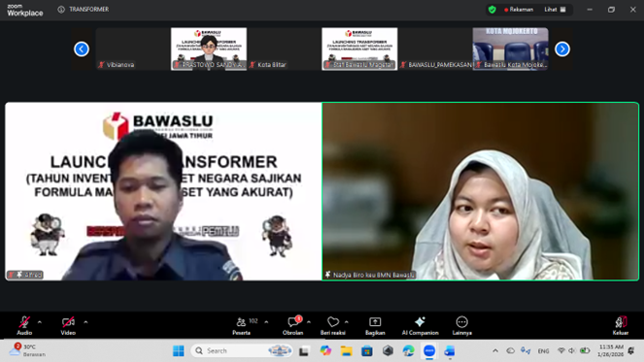Click ENG language indicator
This screenshot has width=644, height=362.
pyautogui.click(x=543, y=351)
